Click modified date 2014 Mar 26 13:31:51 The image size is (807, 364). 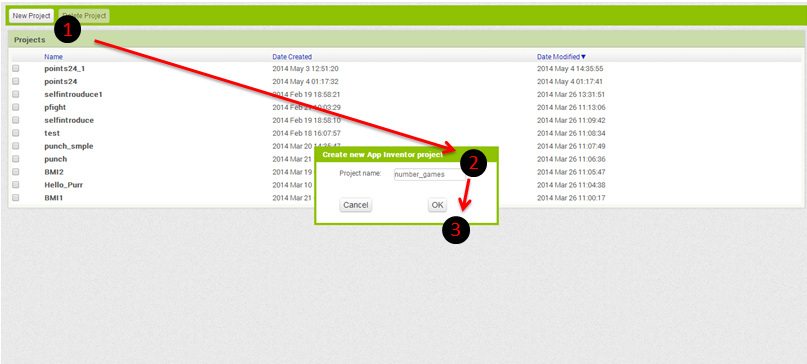click(x=571, y=94)
